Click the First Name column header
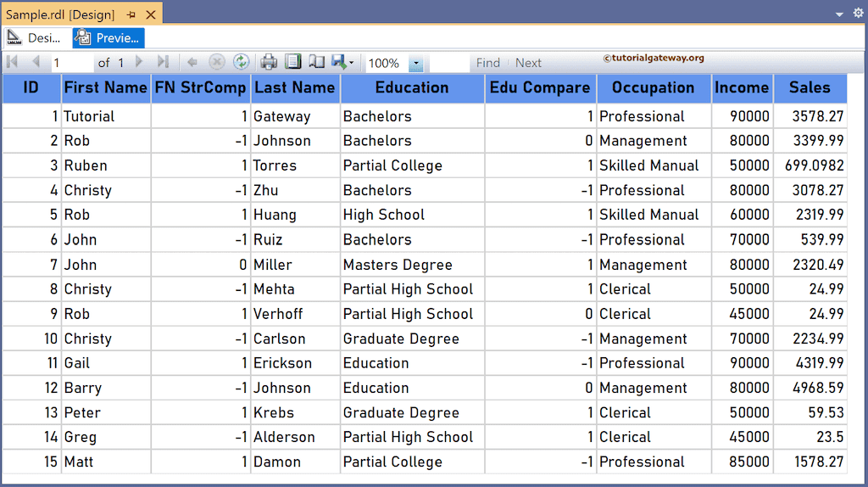Image resolution: width=868 pixels, height=487 pixels. (x=106, y=88)
